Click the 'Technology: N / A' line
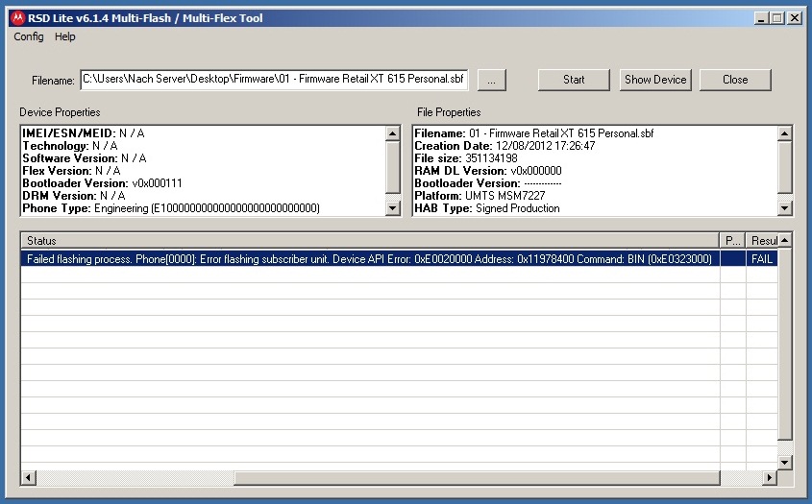 (70, 145)
